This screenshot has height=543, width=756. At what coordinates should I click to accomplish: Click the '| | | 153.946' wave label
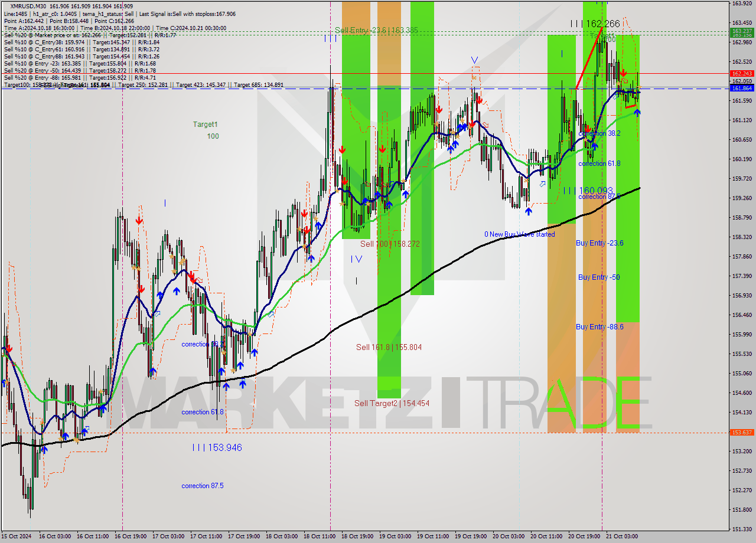217,448
